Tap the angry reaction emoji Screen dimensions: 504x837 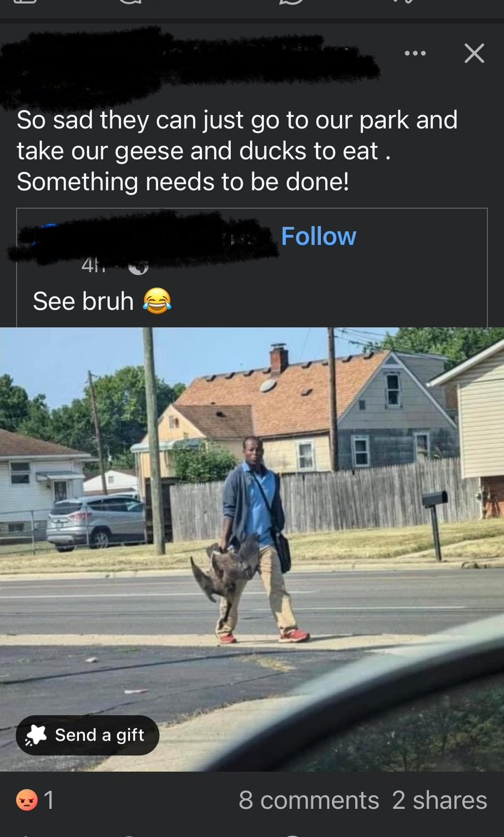27,800
